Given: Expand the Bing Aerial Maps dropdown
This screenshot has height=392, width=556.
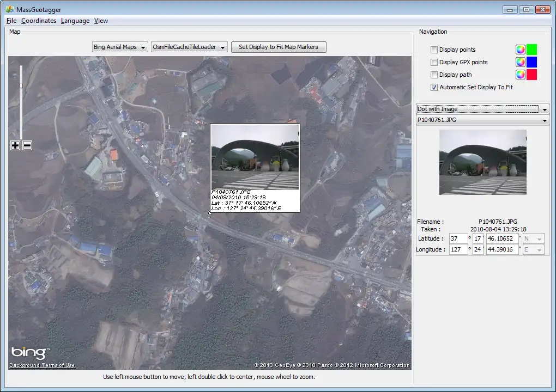Looking at the screenshot, I should click(120, 47).
